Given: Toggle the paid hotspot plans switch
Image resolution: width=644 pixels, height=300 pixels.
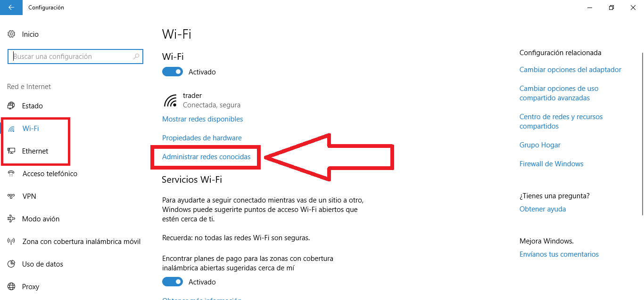Looking at the screenshot, I should point(173,282).
